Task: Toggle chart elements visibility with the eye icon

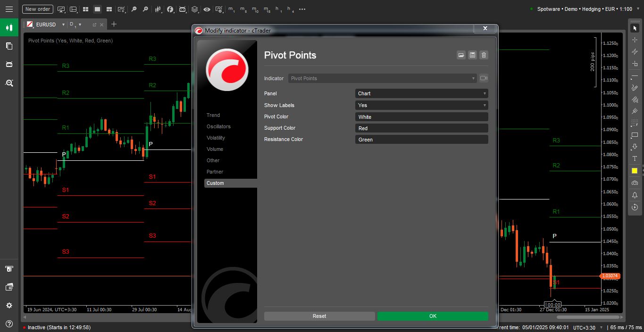Action: click(x=207, y=9)
